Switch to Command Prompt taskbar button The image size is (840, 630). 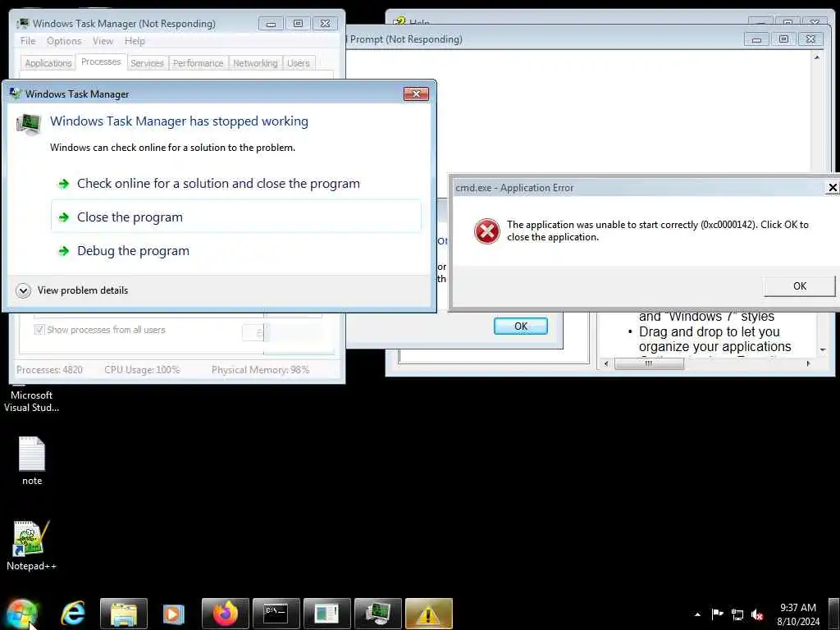276,614
